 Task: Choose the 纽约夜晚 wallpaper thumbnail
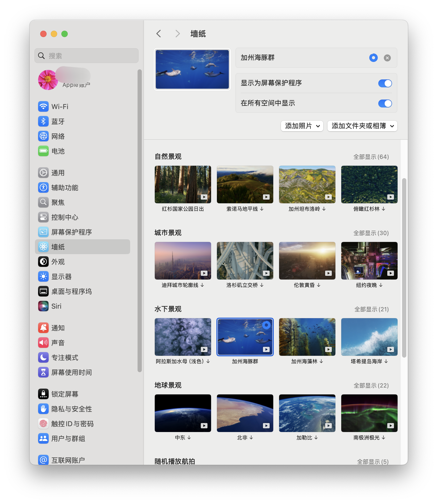(x=369, y=261)
